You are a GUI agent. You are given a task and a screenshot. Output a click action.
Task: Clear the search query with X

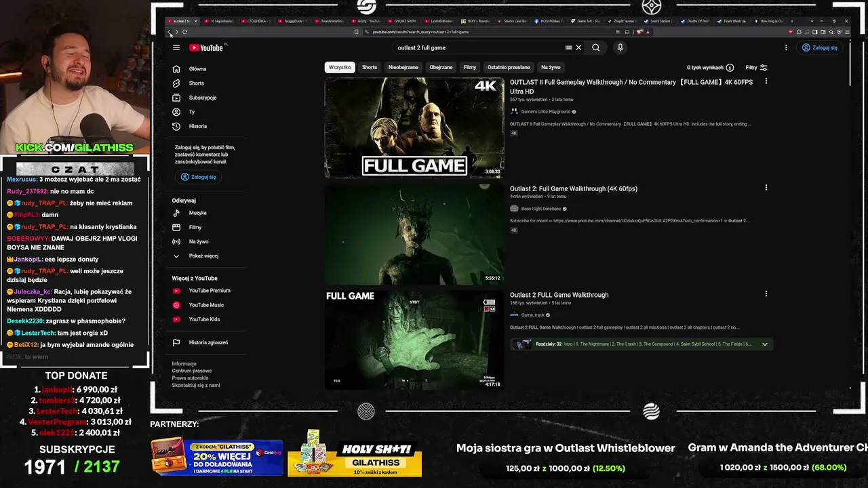click(578, 47)
